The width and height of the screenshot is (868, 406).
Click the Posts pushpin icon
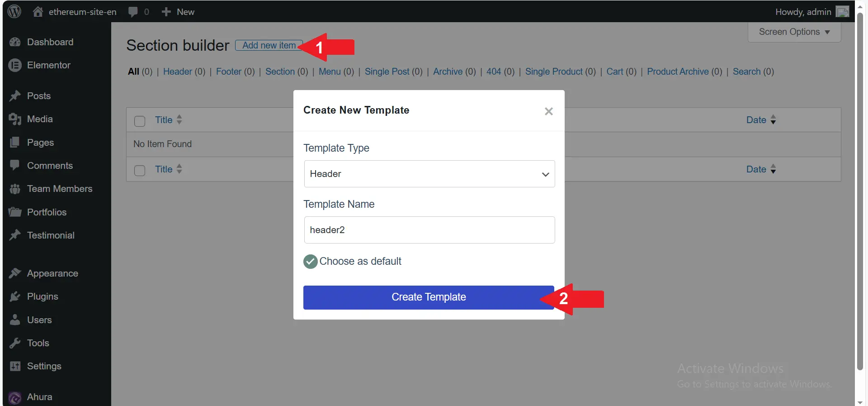coord(15,96)
